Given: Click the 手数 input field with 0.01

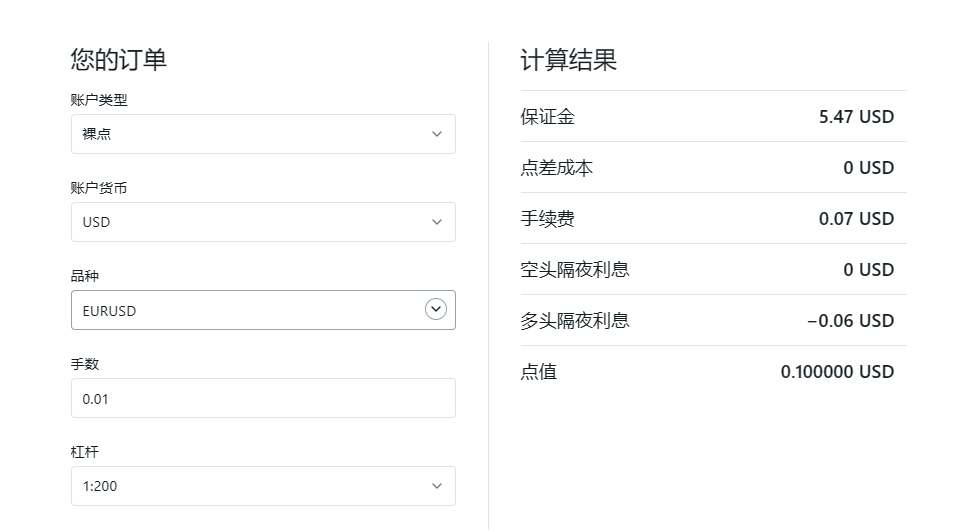Looking at the screenshot, I should click(x=263, y=398).
